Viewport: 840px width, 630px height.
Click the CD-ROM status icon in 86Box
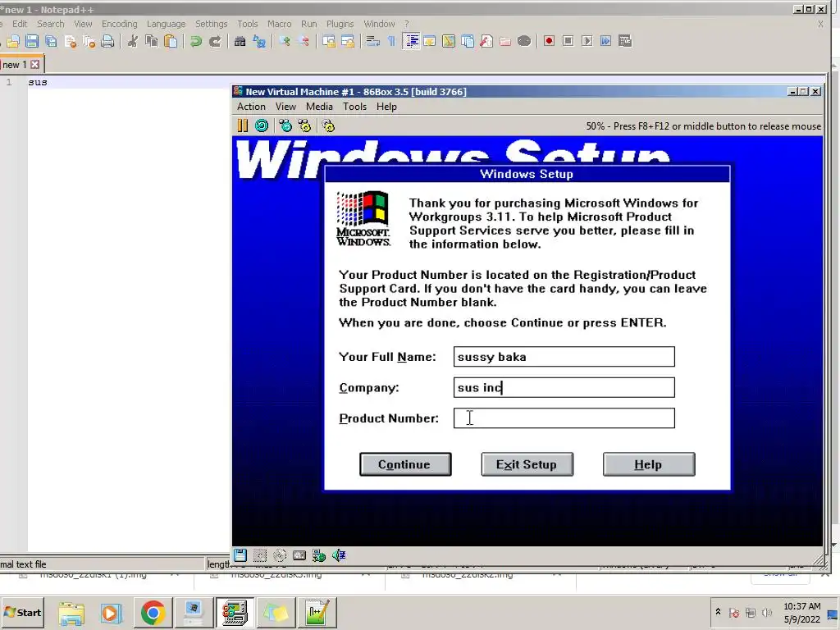point(280,555)
